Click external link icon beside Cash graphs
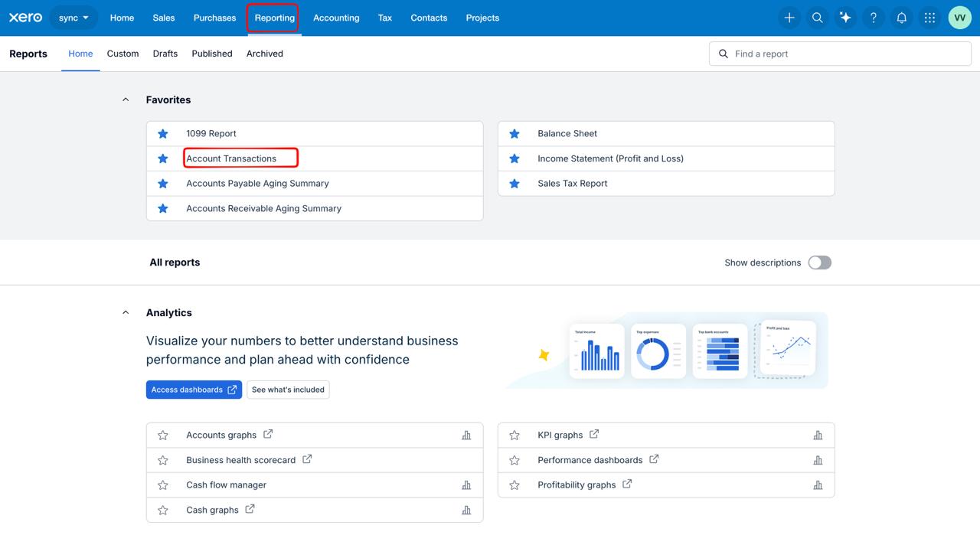The height and width of the screenshot is (535, 980). click(250, 509)
